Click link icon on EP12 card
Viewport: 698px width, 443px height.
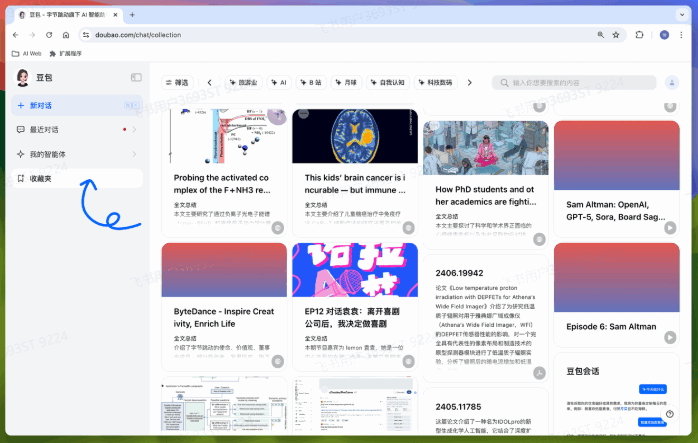(x=408, y=362)
